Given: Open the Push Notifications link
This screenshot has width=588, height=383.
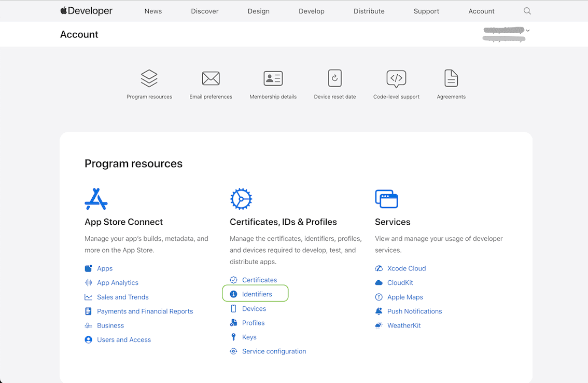Looking at the screenshot, I should (414, 311).
